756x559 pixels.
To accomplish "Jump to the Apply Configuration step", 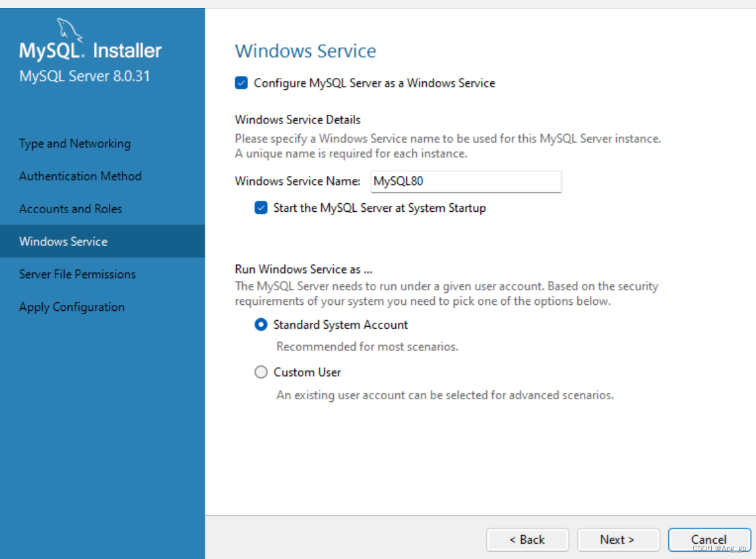I will click(72, 308).
